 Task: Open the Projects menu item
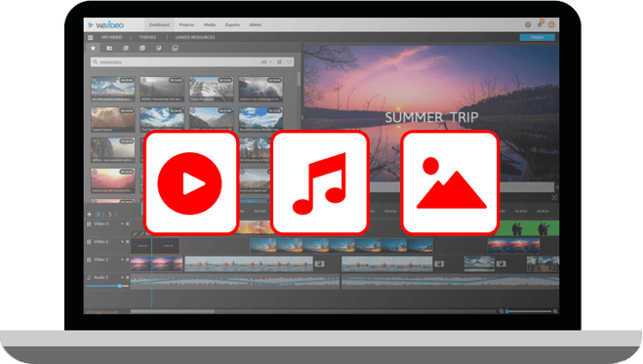[x=186, y=24]
